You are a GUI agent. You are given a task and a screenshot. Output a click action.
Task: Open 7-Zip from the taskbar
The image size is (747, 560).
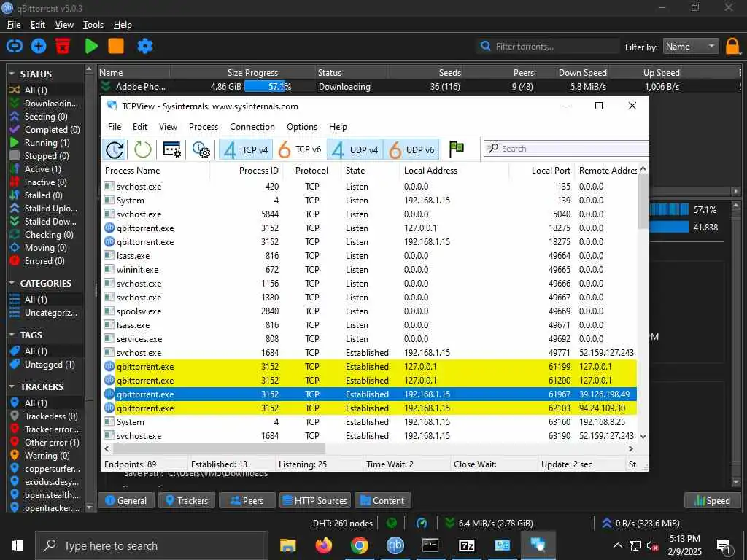click(466, 545)
